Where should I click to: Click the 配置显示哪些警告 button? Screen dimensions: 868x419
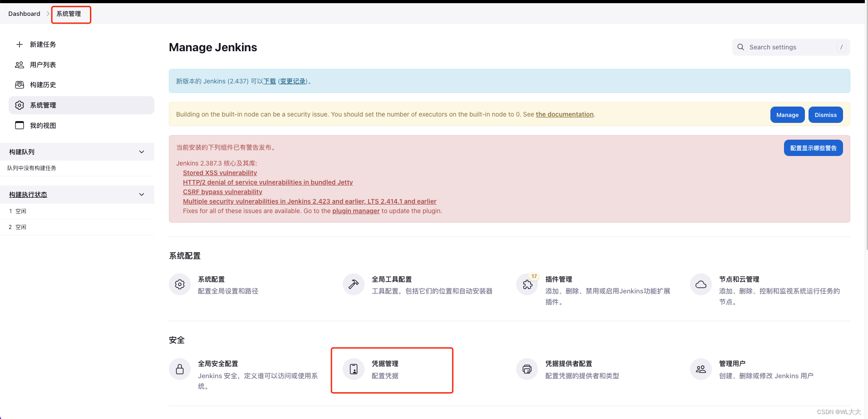tap(813, 148)
